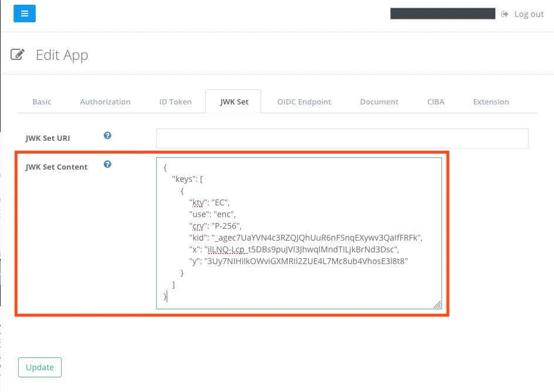The height and width of the screenshot is (392, 554).
Task: Switch to the Authorization tab
Action: (105, 102)
